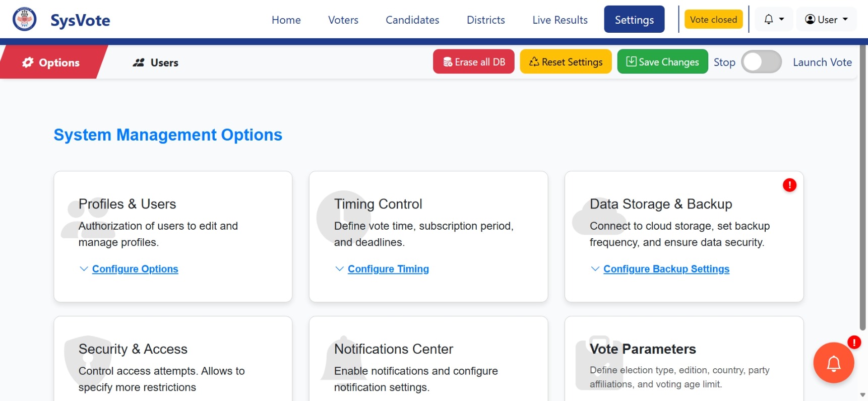
Task: Click the Notifications Center card title
Action: tap(394, 349)
